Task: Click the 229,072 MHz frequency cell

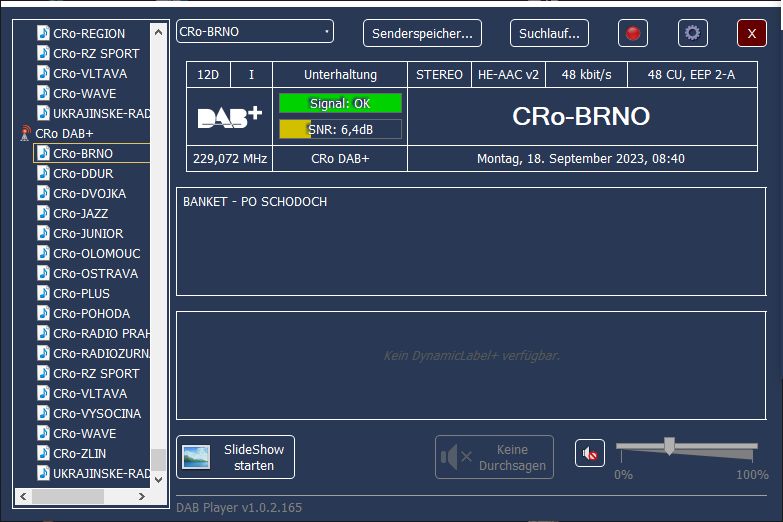Action: click(230, 159)
